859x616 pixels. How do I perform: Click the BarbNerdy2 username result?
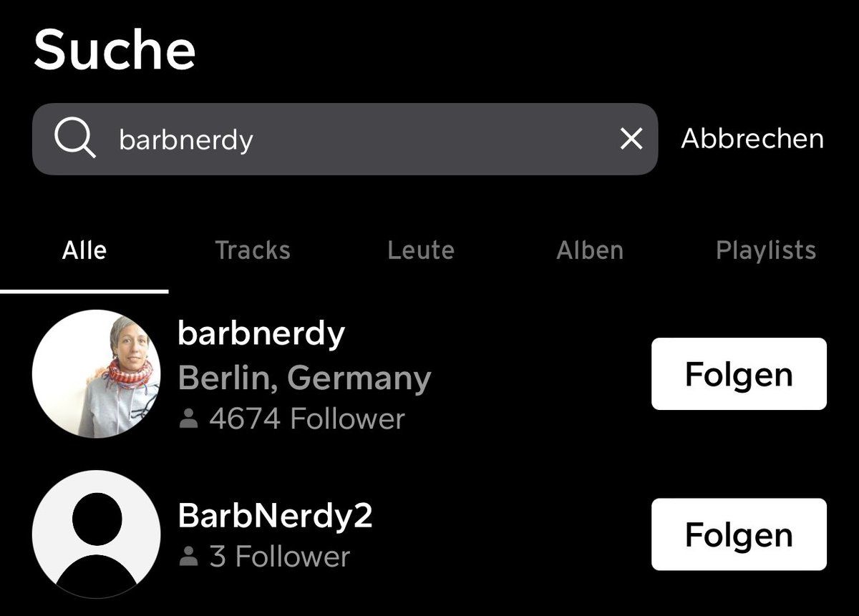[x=275, y=516]
